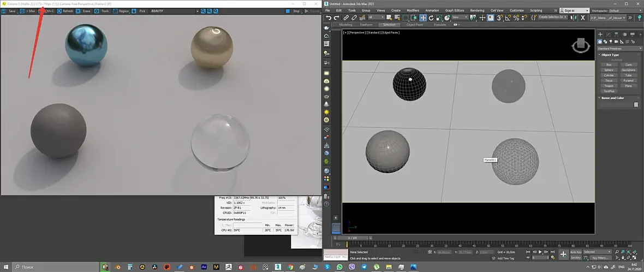The height and width of the screenshot is (272, 644).
Task: Click the Undo arrow in 3ds Max toolbar
Action: pyautogui.click(x=329, y=18)
